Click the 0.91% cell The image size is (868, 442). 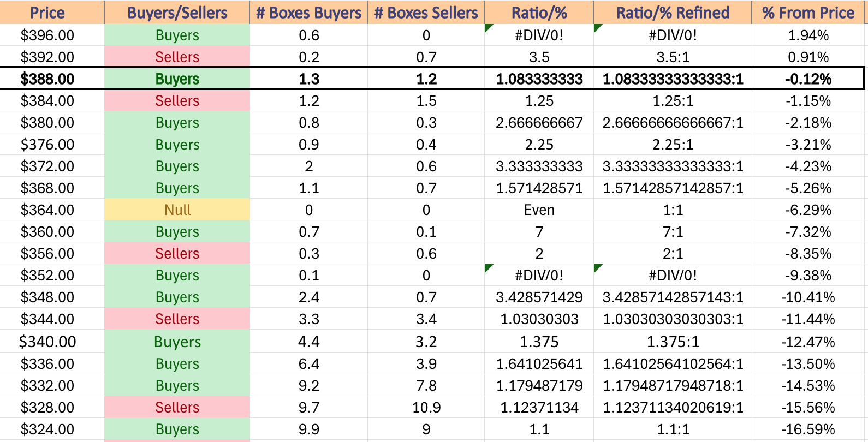point(808,57)
